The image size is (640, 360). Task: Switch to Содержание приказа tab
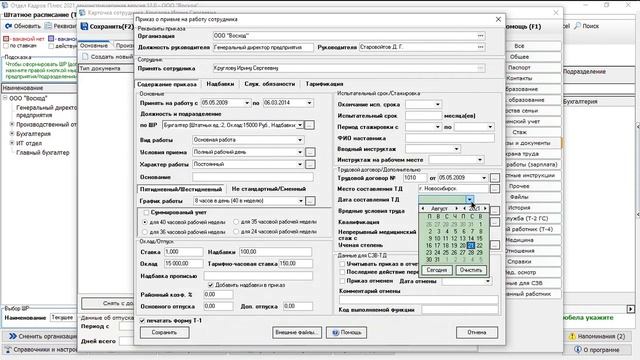(167, 84)
